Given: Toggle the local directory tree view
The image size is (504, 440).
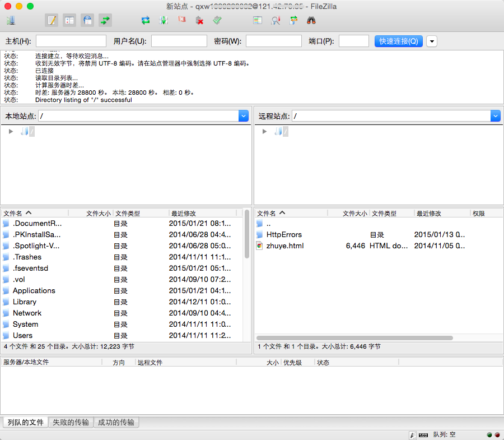Looking at the screenshot, I should [x=69, y=21].
